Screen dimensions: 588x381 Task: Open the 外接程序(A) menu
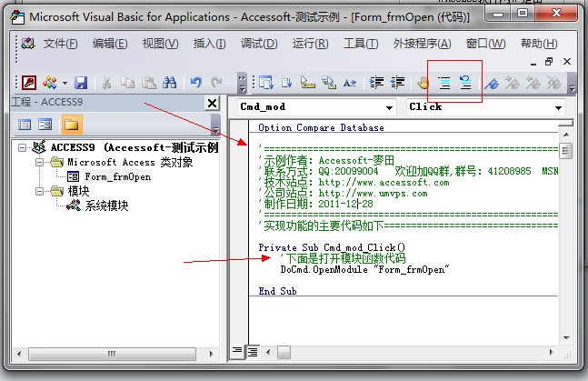tap(423, 44)
